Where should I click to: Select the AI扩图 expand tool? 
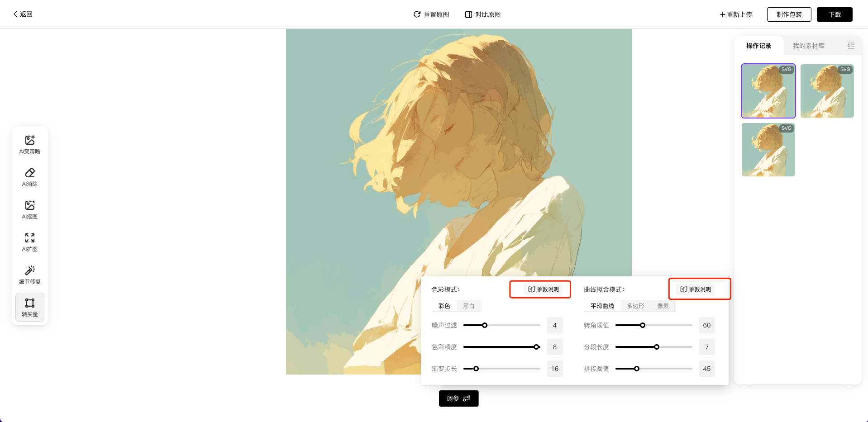click(30, 242)
